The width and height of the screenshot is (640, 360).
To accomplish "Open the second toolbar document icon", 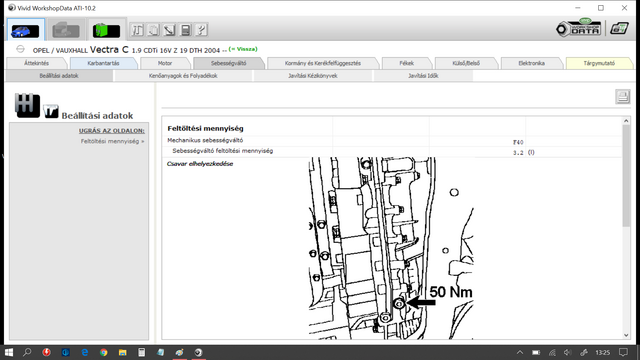I will (153, 30).
